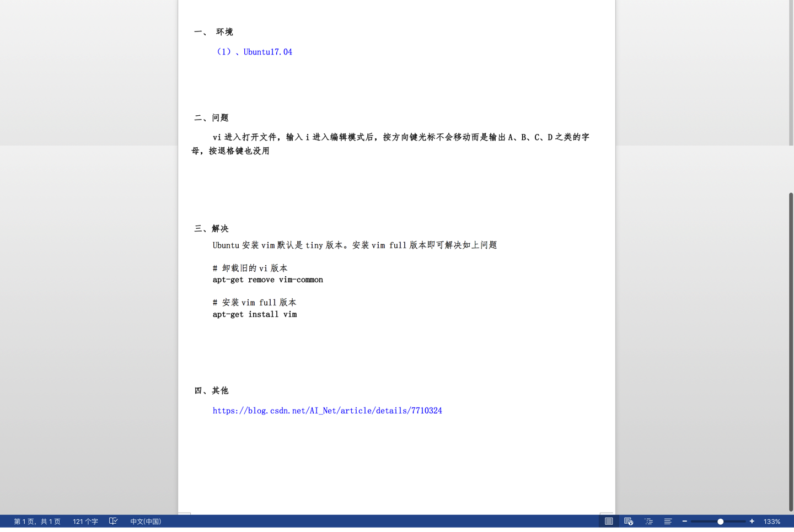Open zoom dialog via 133% label

pos(772,521)
